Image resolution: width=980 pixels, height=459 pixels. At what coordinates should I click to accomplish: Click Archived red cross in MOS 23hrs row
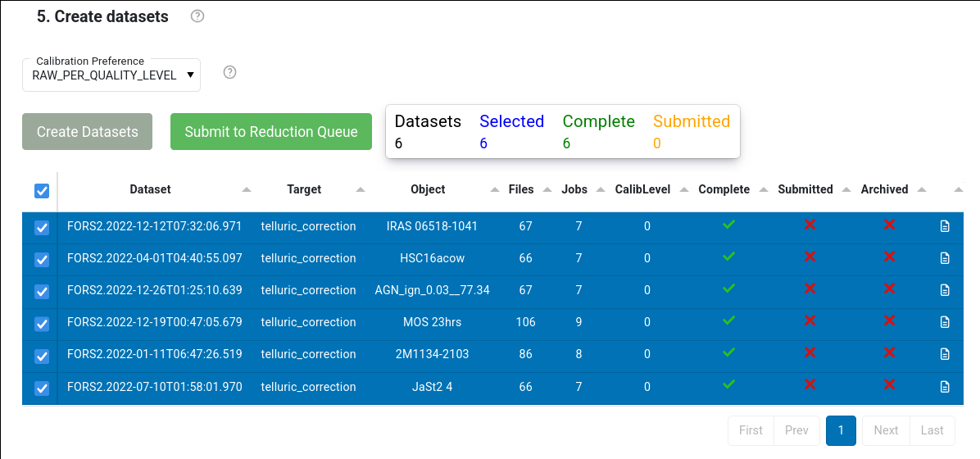(889, 320)
